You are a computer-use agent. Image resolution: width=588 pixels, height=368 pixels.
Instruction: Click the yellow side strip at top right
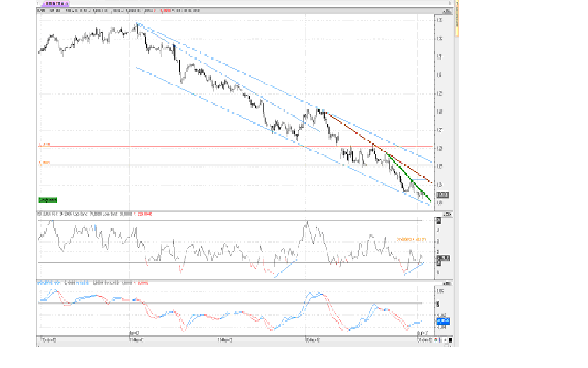click(x=457, y=19)
